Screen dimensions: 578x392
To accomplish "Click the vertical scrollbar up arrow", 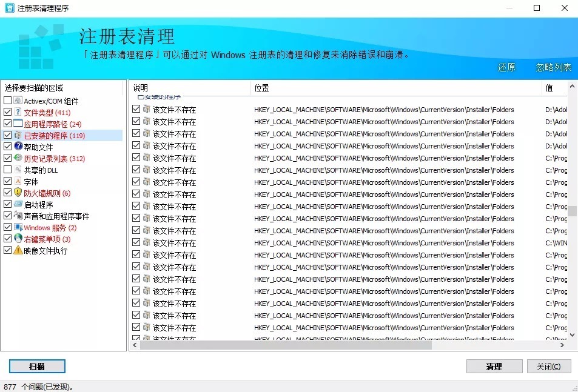I will pyautogui.click(x=572, y=86).
